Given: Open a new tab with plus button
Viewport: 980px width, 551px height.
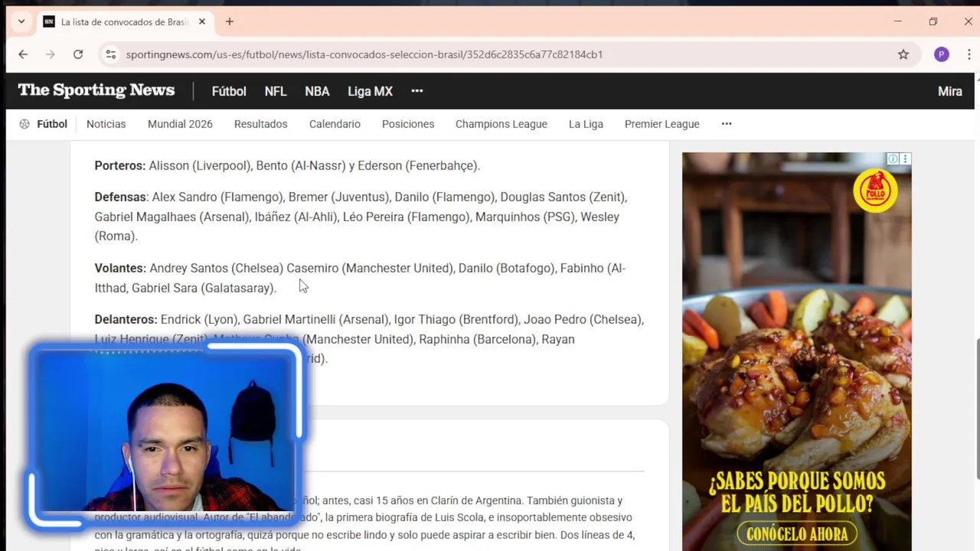Looking at the screenshot, I should point(229,21).
